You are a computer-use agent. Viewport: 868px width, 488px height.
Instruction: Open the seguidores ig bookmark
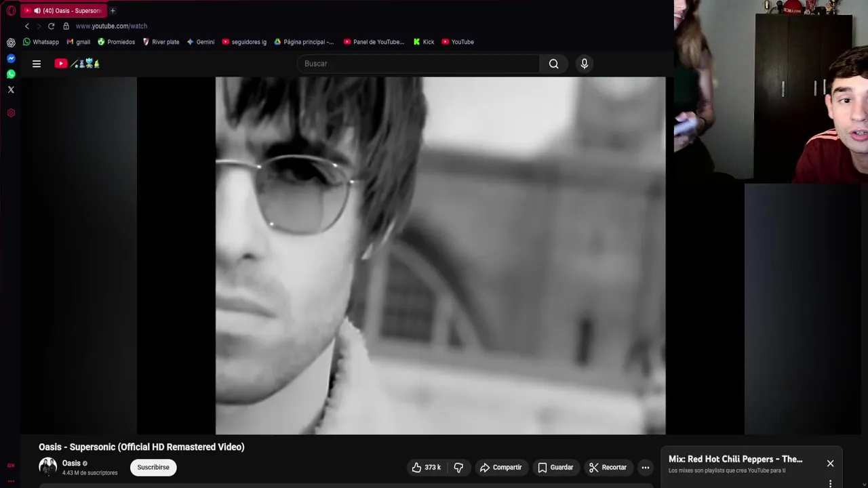point(244,42)
